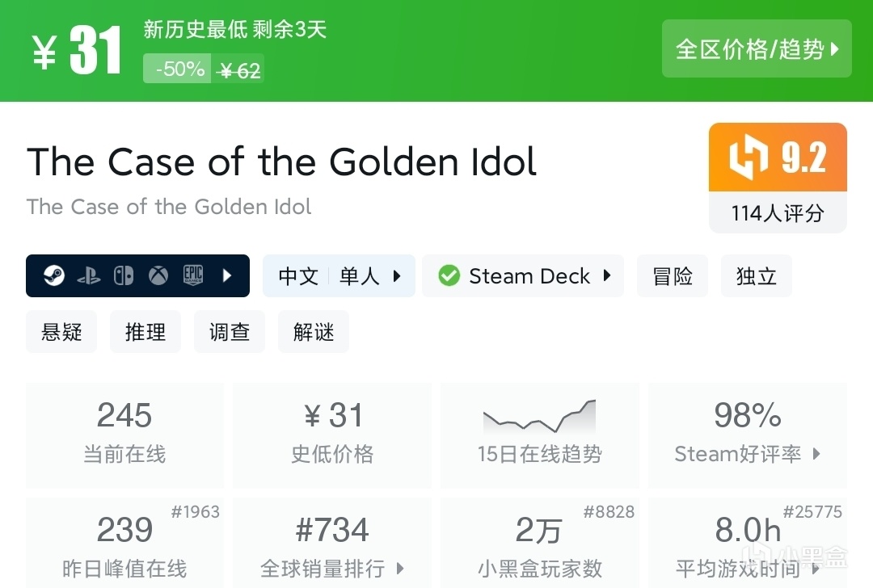Open the 解谜 puzzle tag

[x=314, y=332]
